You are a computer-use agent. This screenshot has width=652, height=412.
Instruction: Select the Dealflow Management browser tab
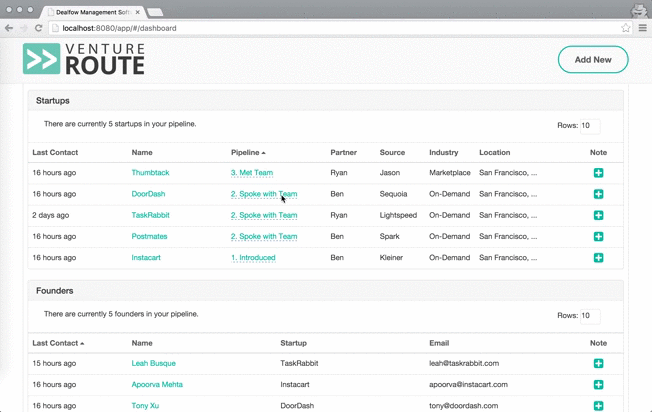pos(92,12)
